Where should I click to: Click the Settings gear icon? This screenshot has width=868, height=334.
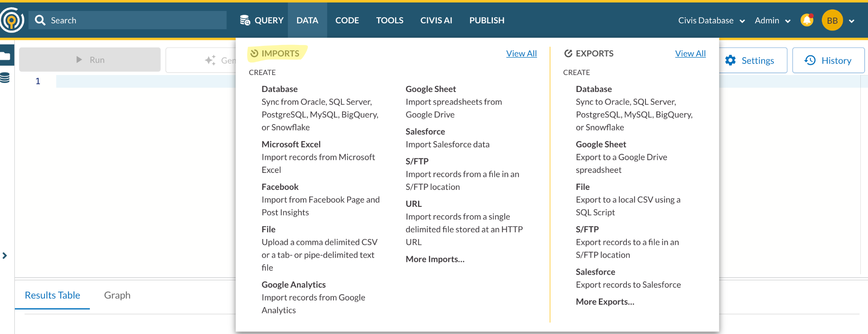730,60
